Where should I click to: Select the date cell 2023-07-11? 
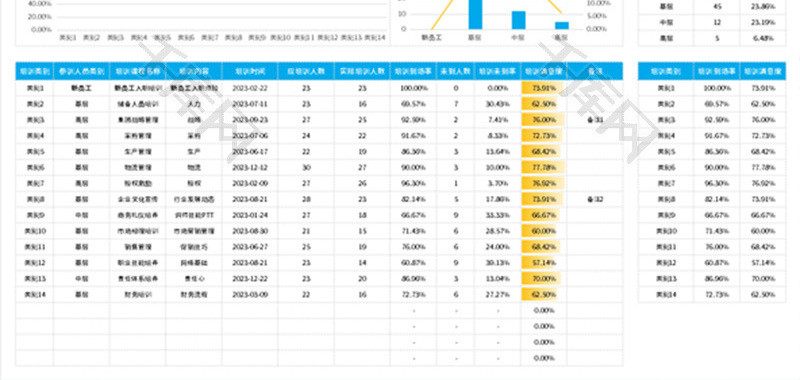click(249, 104)
